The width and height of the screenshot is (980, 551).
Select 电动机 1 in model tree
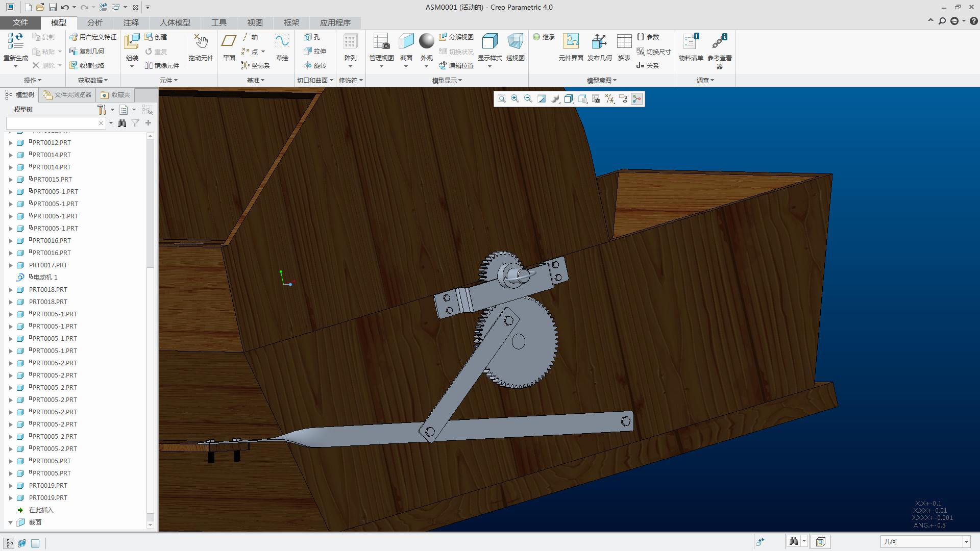45,278
